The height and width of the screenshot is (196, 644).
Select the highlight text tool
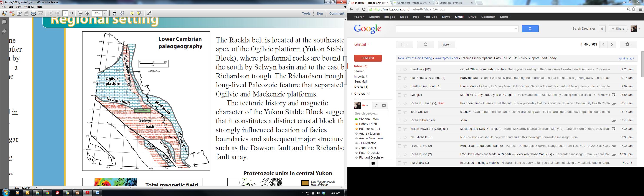(x=139, y=13)
